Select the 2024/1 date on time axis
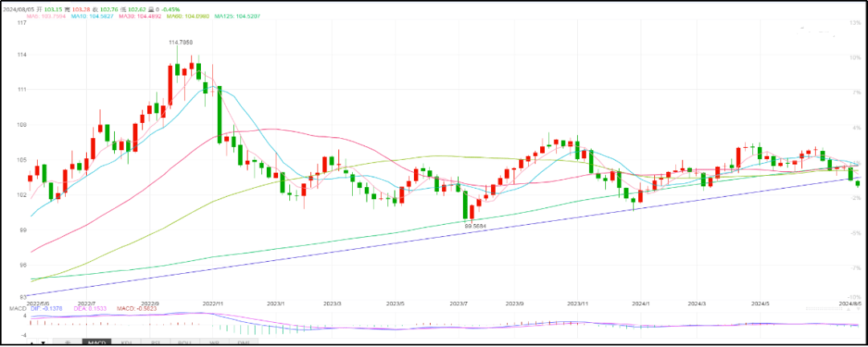868x347 pixels. pyautogui.click(x=640, y=304)
